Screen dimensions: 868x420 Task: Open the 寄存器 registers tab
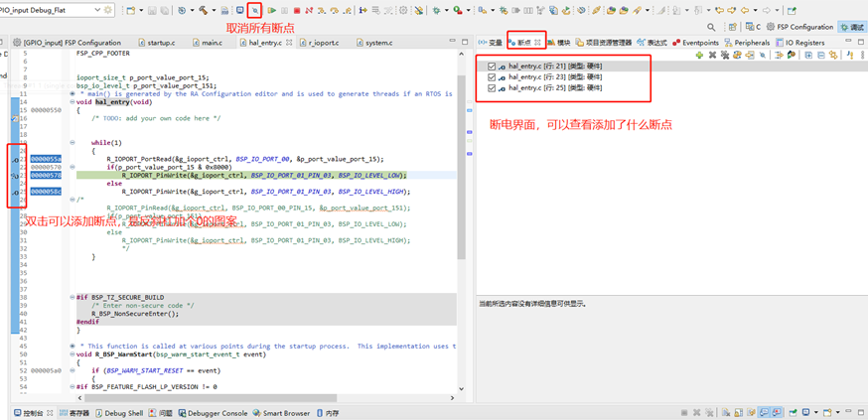click(74, 413)
